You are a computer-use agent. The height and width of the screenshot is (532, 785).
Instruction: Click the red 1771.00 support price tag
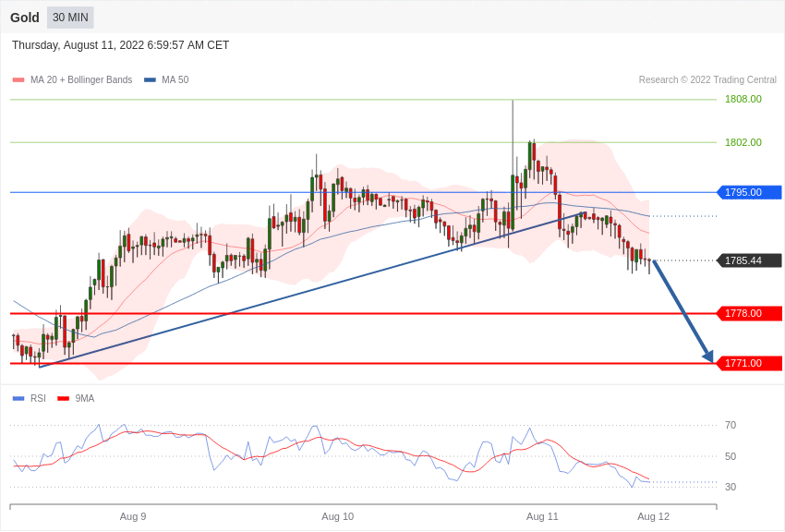coord(750,363)
